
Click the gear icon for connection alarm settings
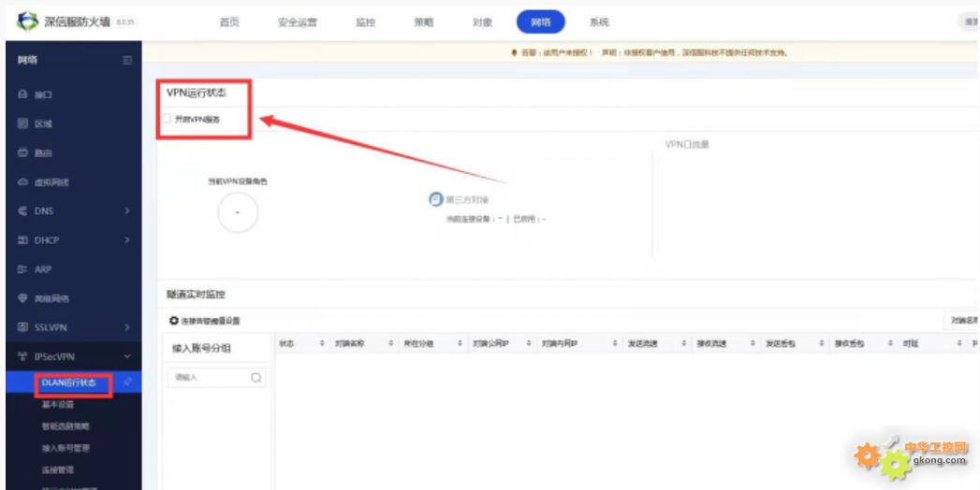click(x=174, y=320)
